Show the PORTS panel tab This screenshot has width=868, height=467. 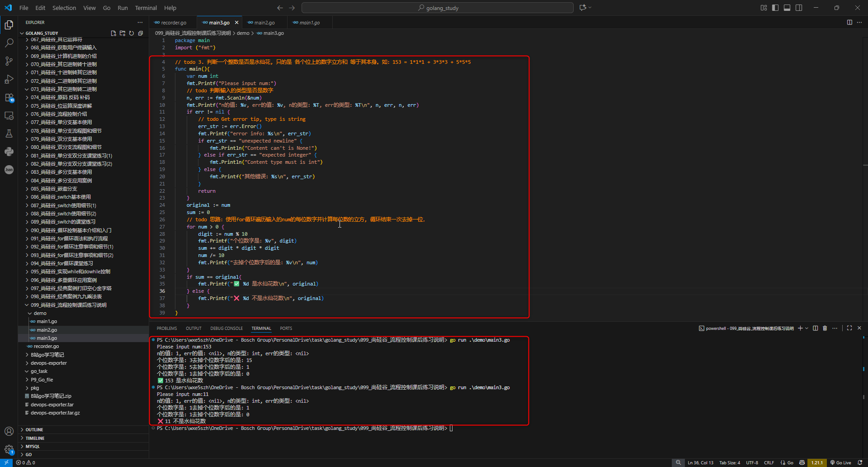point(286,329)
